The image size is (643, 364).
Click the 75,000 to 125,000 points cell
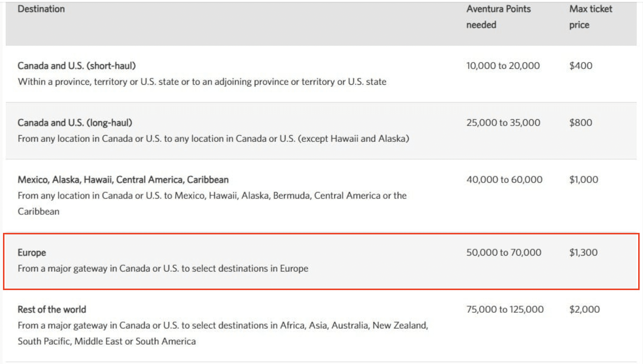point(505,309)
